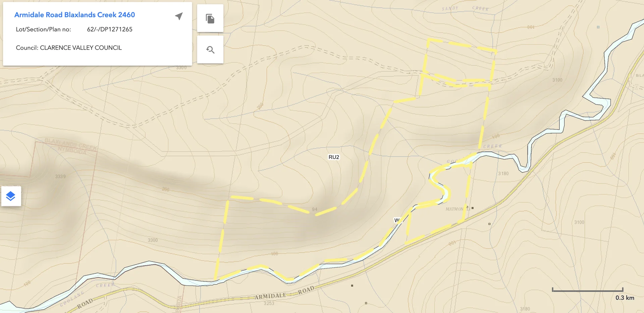The height and width of the screenshot is (313, 644).
Task: Open Armidale Road Blaxlands Creek 2460 link
Action: [x=74, y=15]
